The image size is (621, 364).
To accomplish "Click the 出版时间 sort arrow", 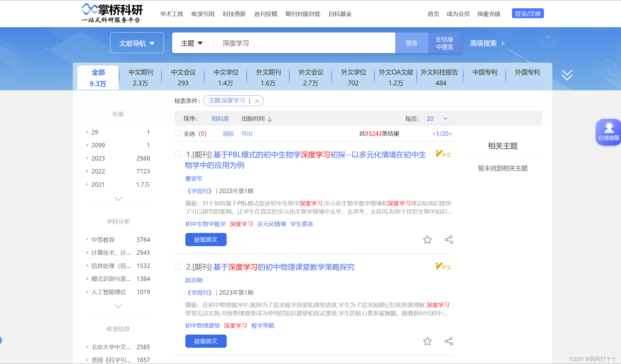I will (270, 119).
